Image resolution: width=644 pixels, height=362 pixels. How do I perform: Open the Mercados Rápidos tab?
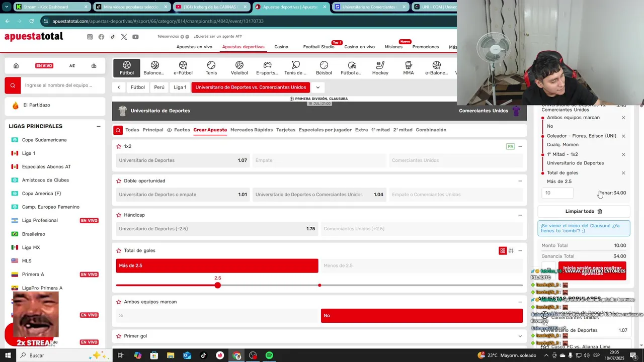[x=252, y=130]
